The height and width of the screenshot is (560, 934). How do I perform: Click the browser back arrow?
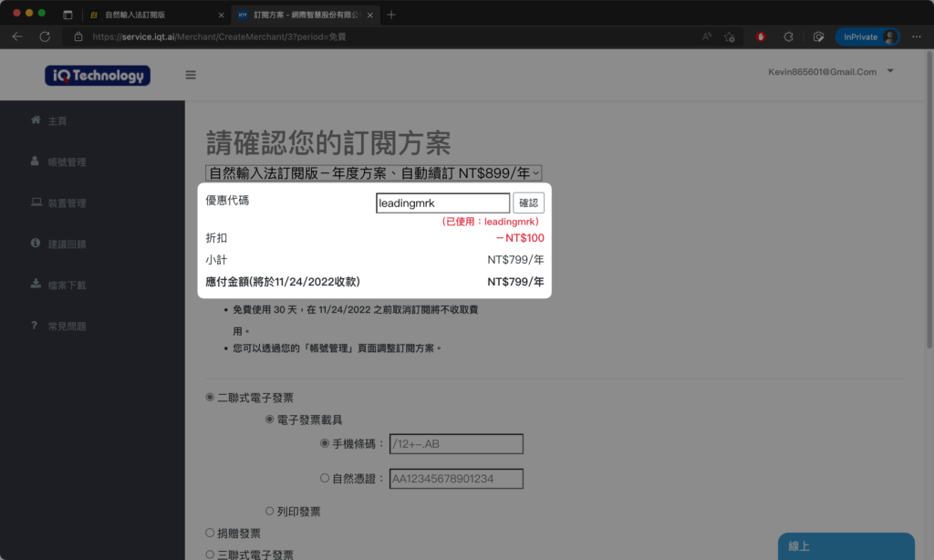point(17,36)
